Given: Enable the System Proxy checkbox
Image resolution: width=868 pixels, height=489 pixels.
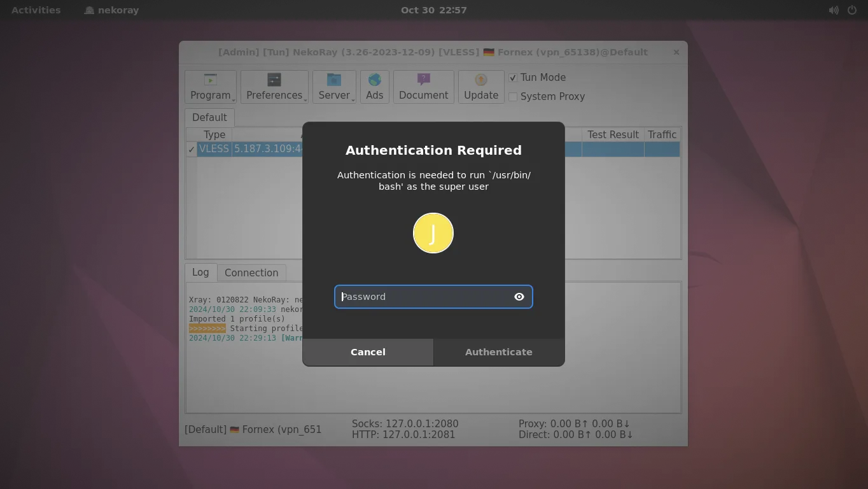Looking at the screenshot, I should click(513, 97).
